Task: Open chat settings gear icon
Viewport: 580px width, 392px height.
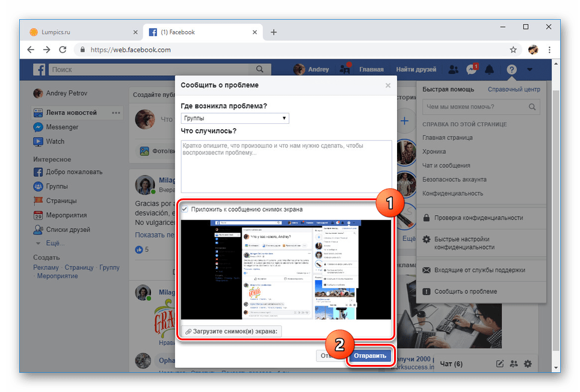Action: coord(528,363)
